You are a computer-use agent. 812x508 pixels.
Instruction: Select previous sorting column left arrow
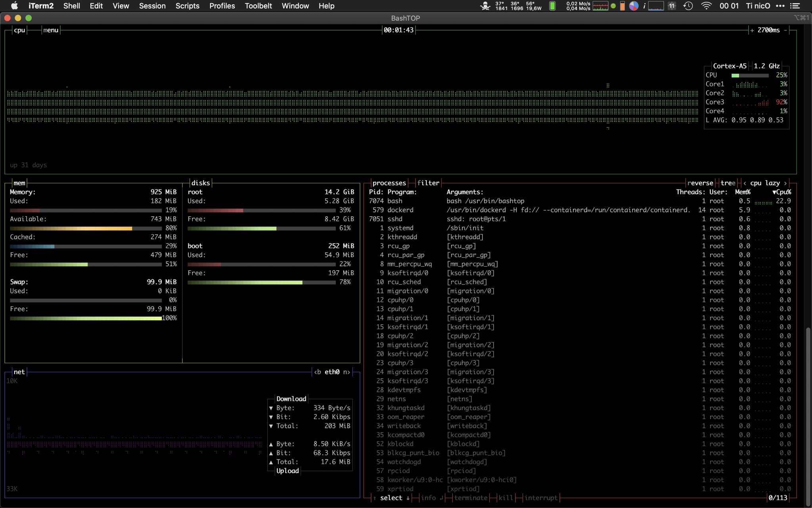(x=745, y=183)
